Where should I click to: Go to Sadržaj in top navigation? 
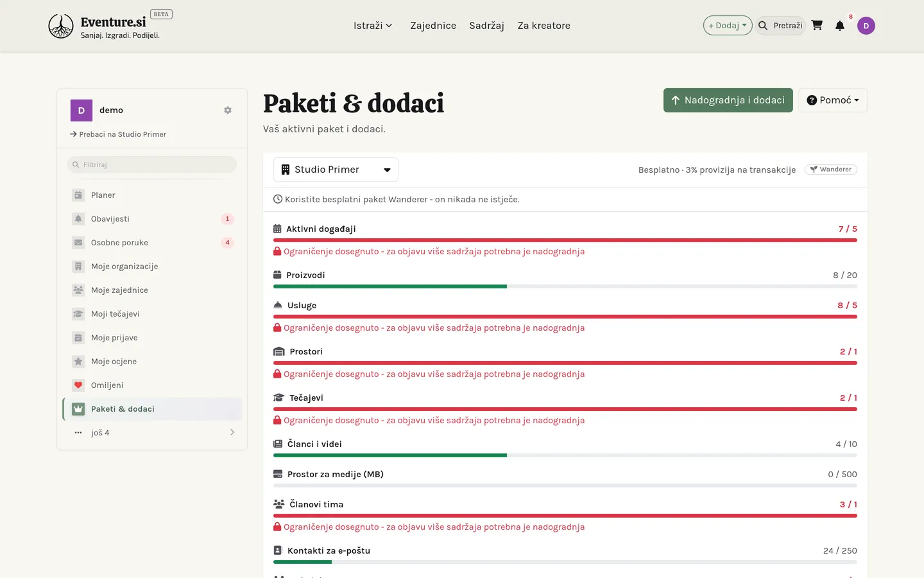point(486,26)
